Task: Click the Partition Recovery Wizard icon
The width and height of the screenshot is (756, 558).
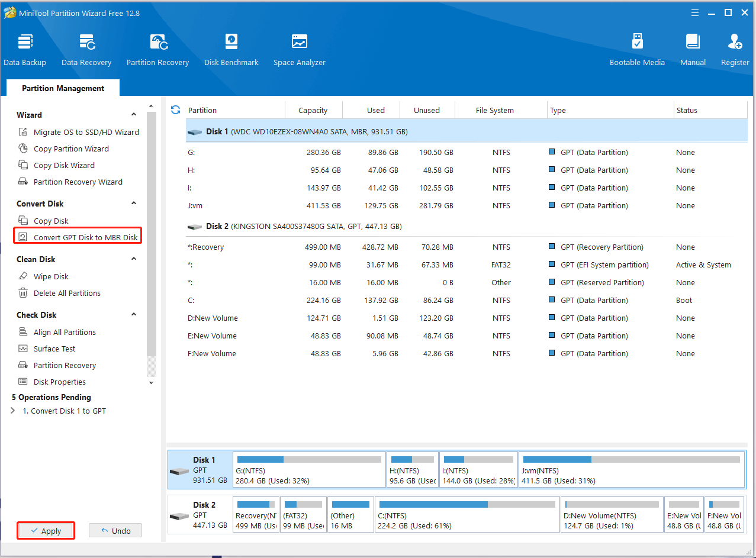Action: point(23,182)
